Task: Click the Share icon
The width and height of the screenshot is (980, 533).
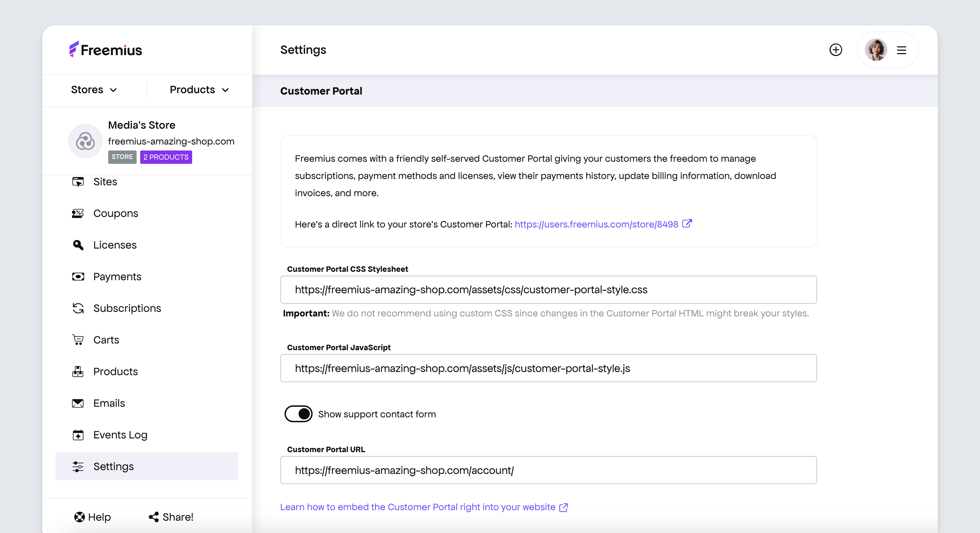Action: coord(154,516)
